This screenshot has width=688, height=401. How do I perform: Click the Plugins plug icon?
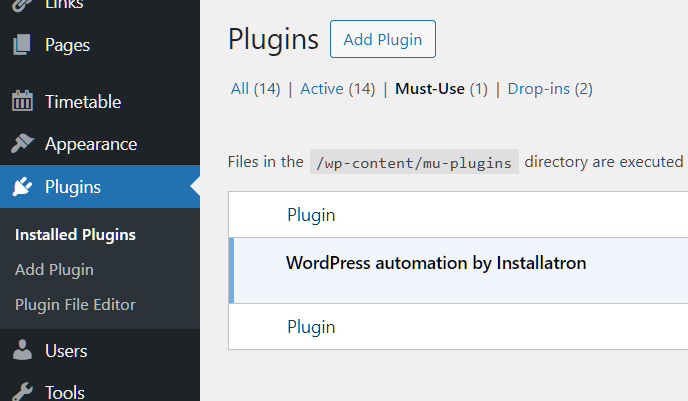(22, 187)
